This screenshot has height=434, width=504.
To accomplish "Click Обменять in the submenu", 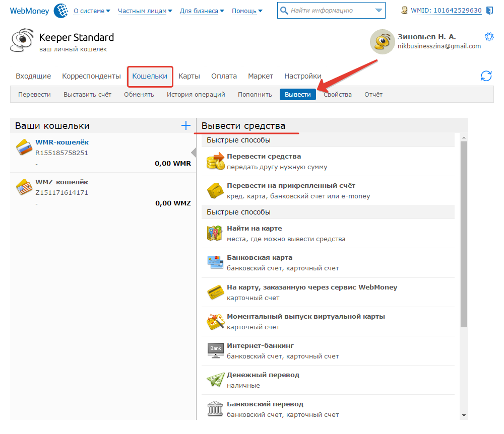I will point(139,94).
